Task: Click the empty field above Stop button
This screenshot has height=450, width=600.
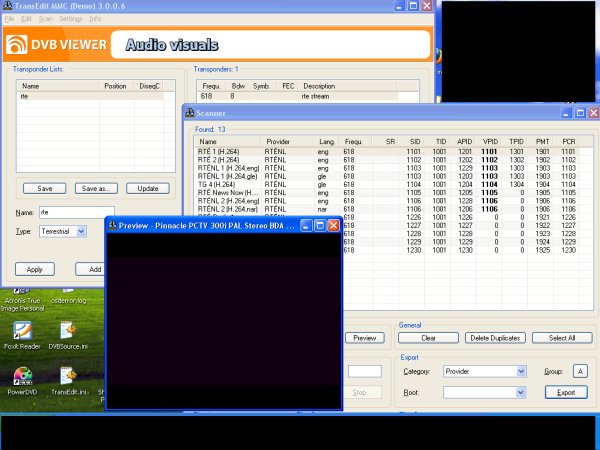Action: 364,371
